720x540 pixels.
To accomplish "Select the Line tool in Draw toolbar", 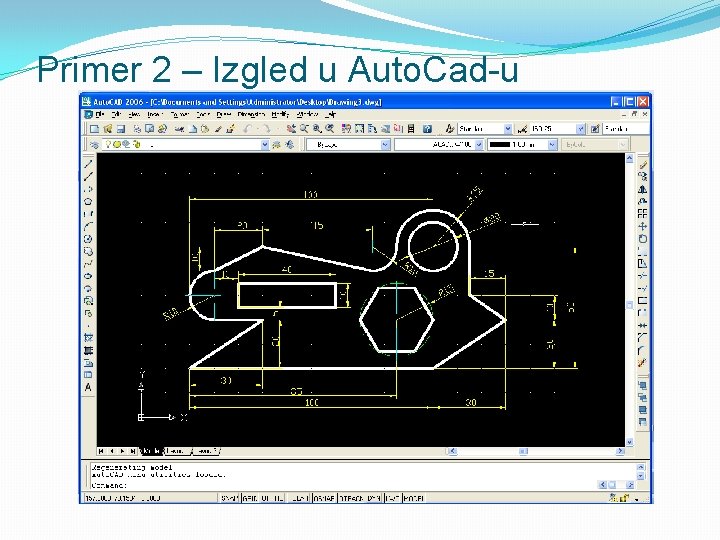I will point(88,164).
